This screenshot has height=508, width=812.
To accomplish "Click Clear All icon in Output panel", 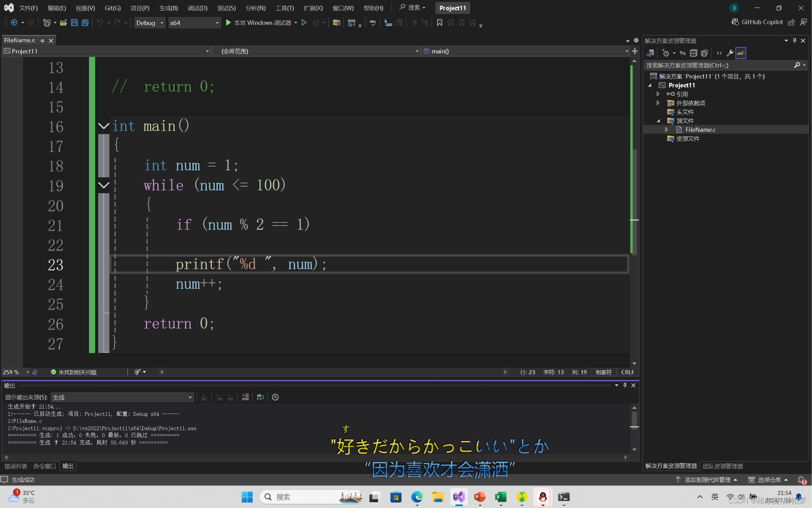I will tap(245, 397).
